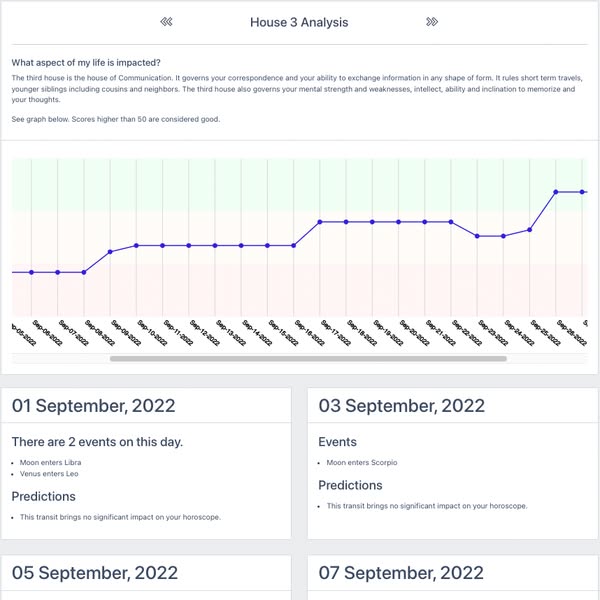This screenshot has height=600, width=600.
Task: Select the 07 September, 2022 heading
Action: pyautogui.click(x=402, y=573)
